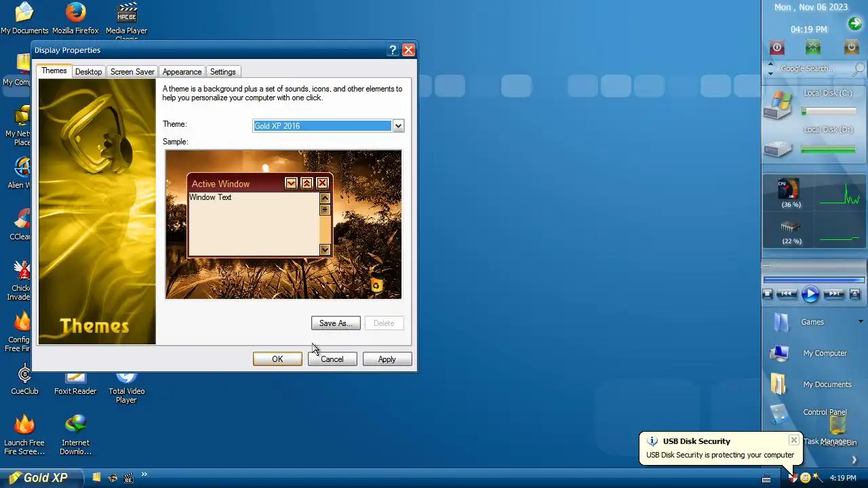This screenshot has height=488, width=868.
Task: Open the Mozilla Firefox desktop icon
Action: tap(75, 18)
